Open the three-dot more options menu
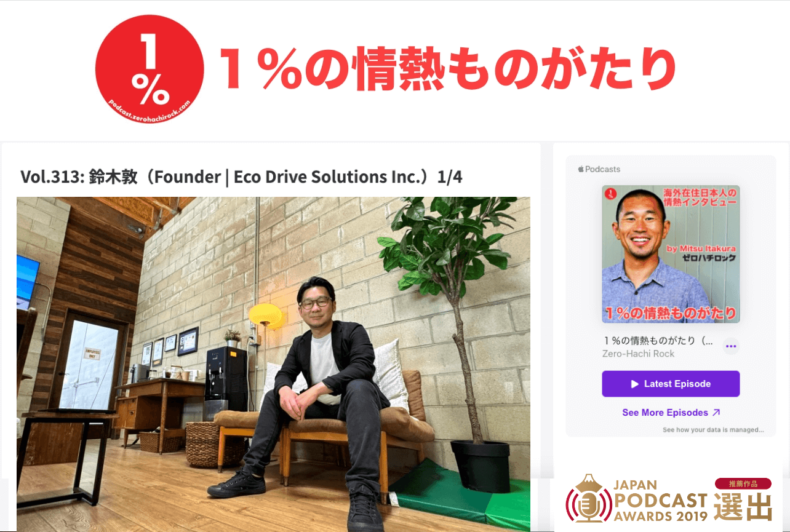 tap(731, 346)
